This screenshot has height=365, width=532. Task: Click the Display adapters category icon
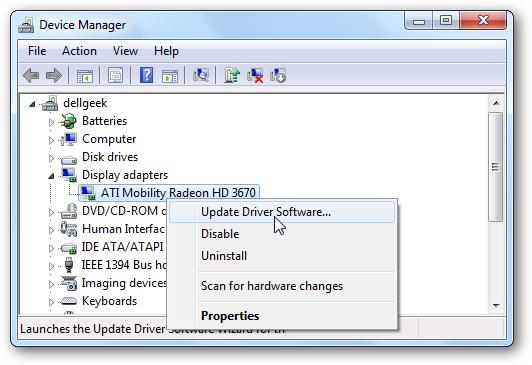click(69, 175)
